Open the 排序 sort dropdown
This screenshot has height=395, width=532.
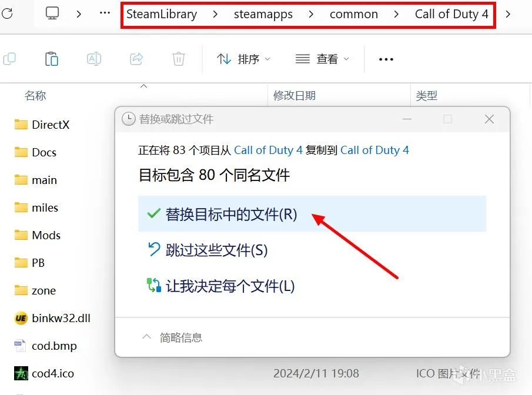point(243,59)
